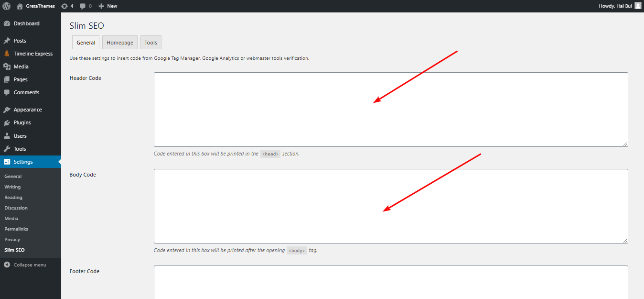This screenshot has height=299, width=644.
Task: Open Media settings submenu link
Action: pos(11,219)
